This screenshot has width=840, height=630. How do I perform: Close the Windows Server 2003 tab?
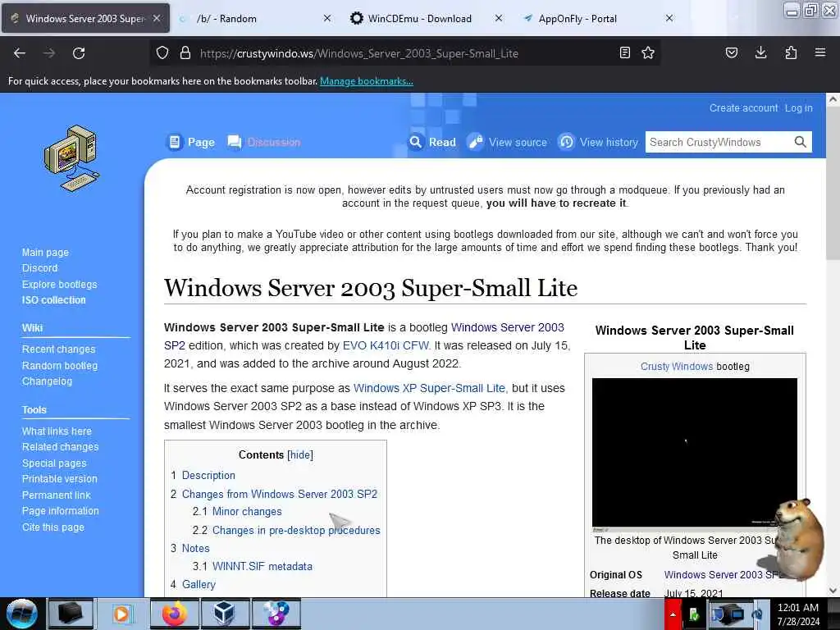pos(157,18)
